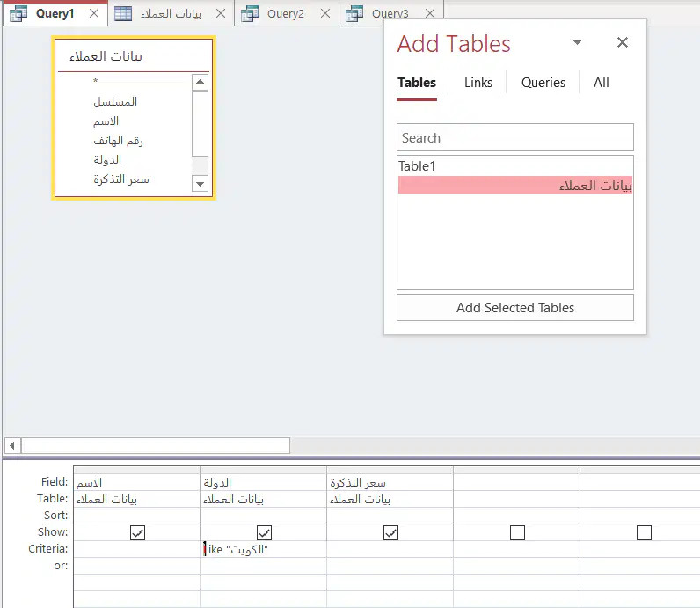This screenshot has width=700, height=608.
Task: Click Table cell under الاسم column
Action: 136,499
